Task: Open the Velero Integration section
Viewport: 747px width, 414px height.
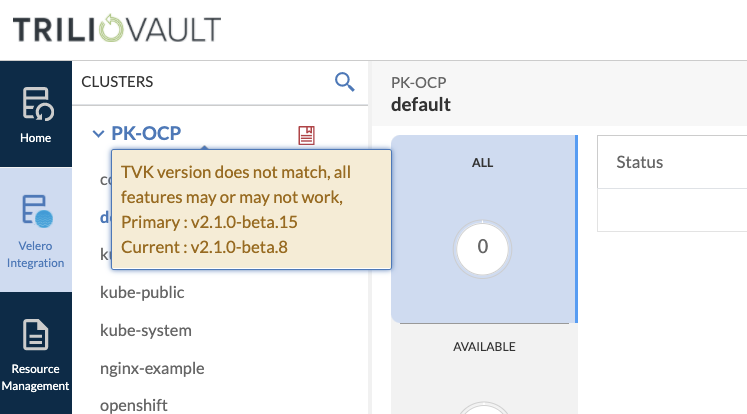Action: (x=35, y=230)
